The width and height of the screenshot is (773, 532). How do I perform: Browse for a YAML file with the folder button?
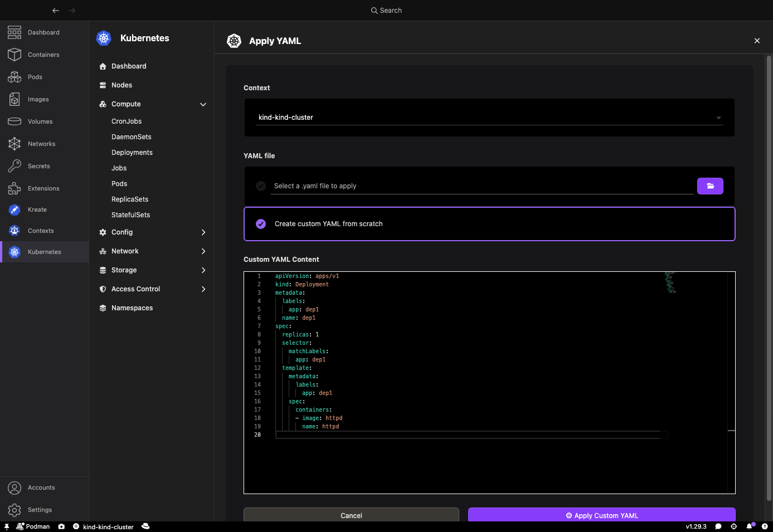point(710,186)
